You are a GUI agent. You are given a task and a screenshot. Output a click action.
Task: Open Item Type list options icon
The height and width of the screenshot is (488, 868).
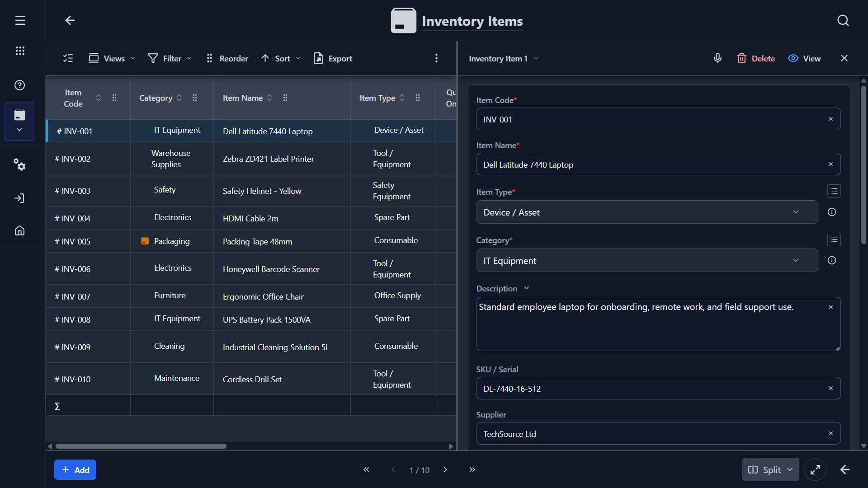click(834, 191)
